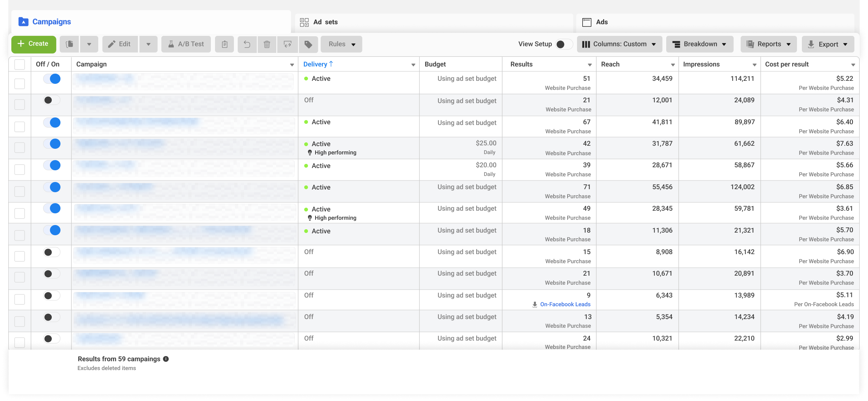Click the info icon beside Results from 59 campaigns
Screen dimensions: 868x401
coord(166,359)
